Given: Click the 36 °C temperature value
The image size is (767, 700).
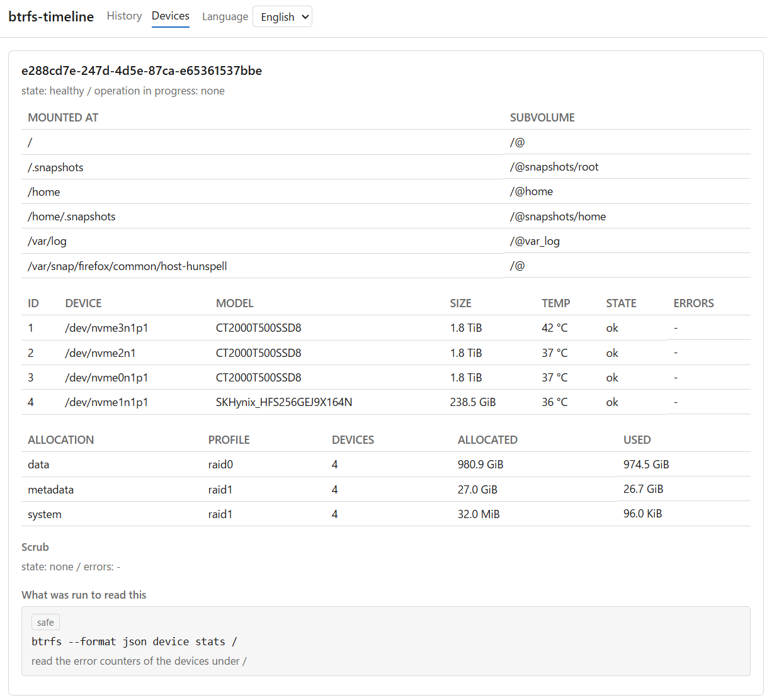Looking at the screenshot, I should (555, 402).
